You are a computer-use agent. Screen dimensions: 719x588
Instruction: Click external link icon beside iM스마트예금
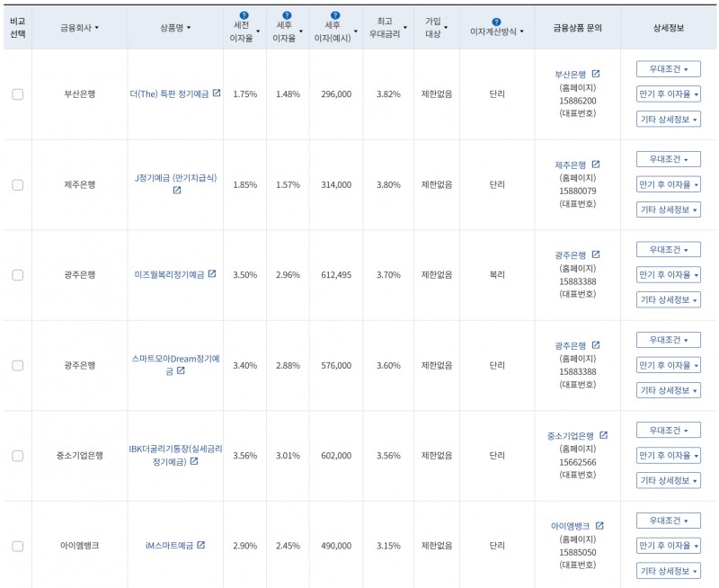click(x=200, y=545)
